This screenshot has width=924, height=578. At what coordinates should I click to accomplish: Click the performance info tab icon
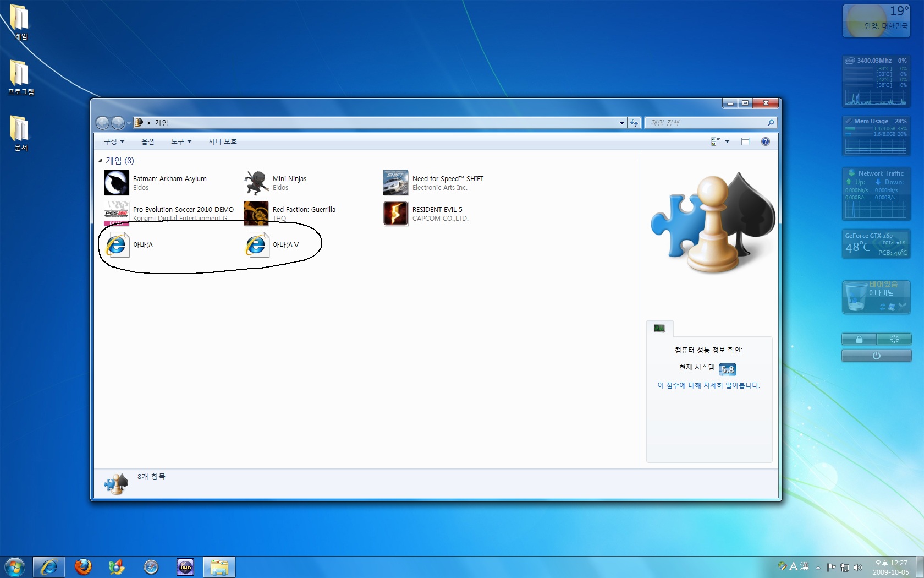659,329
